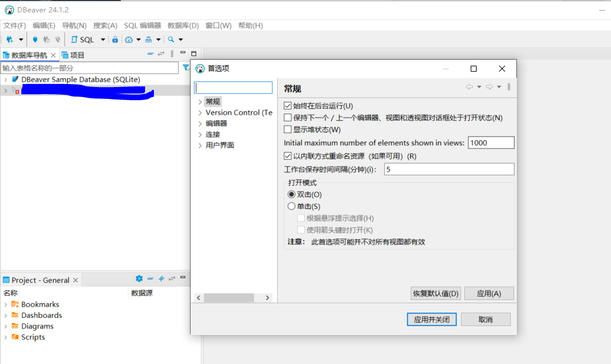Click 应用并关闭 button

coord(432,320)
